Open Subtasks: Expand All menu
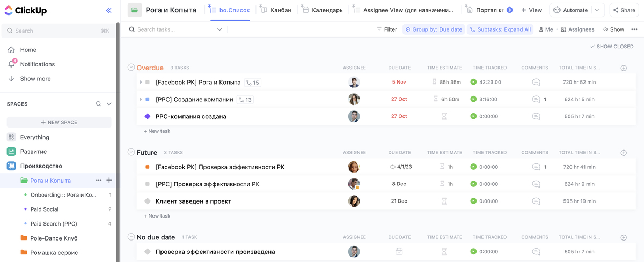644x262 pixels. click(500, 29)
